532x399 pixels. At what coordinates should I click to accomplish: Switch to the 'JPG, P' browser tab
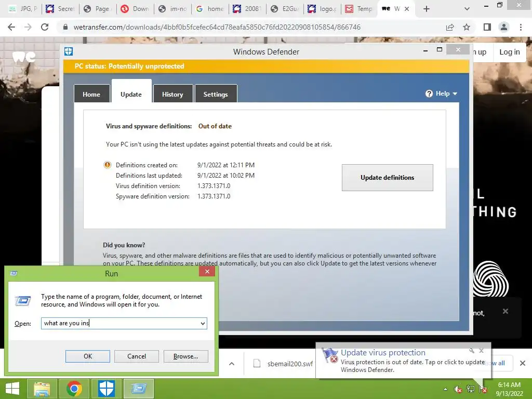[23, 9]
